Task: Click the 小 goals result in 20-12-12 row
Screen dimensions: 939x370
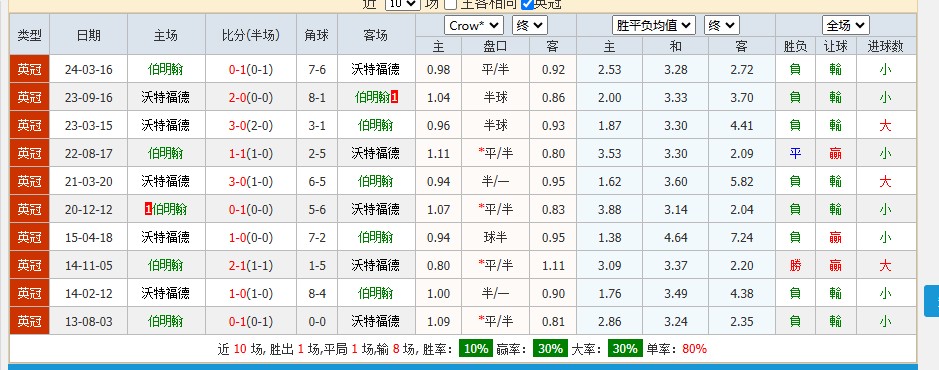Action: [885, 209]
